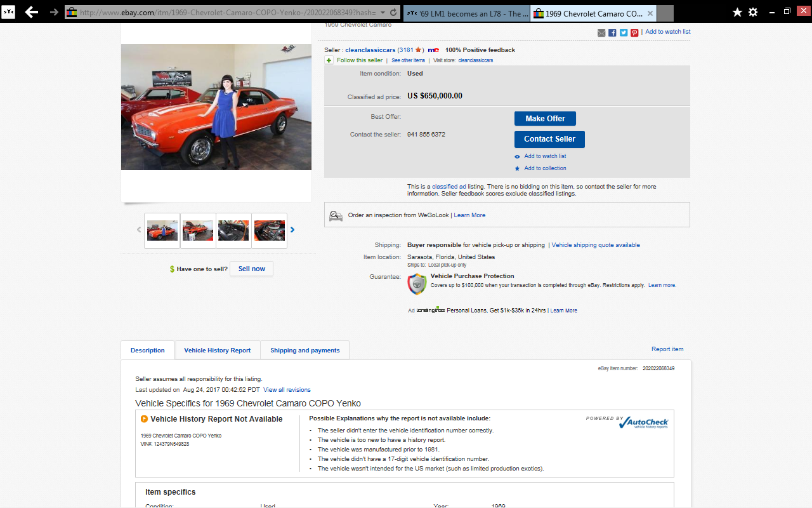
Task: Click the top 'Add to watch list' link
Action: [x=668, y=32]
